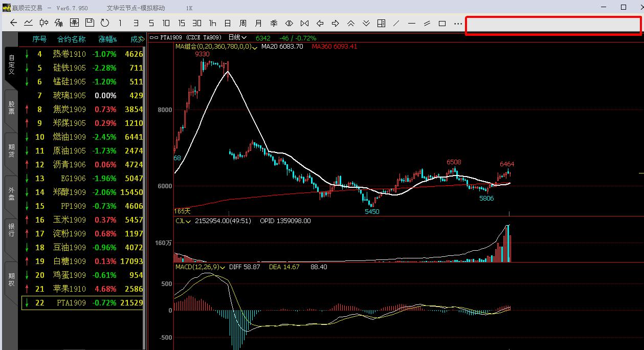Open the 期货 futures side tab

click(11, 150)
